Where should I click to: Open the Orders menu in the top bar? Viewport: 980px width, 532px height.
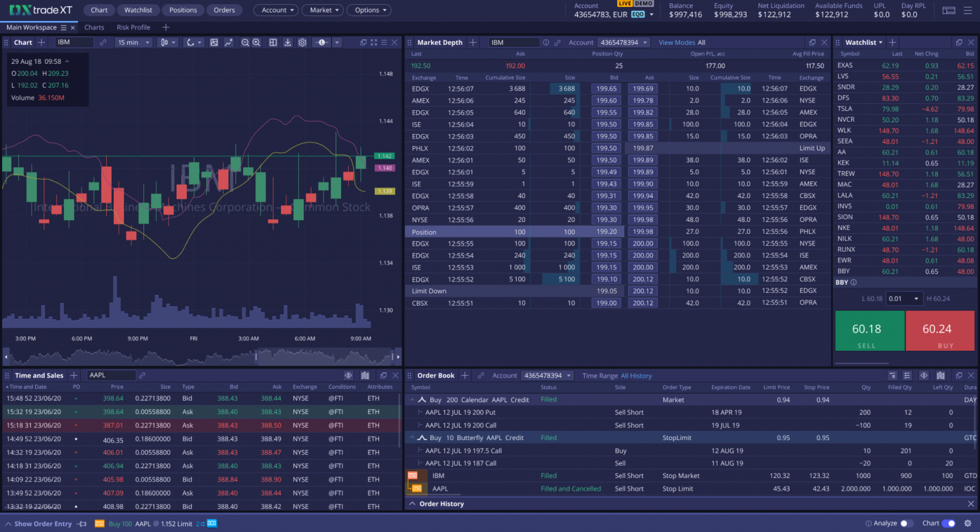[224, 10]
